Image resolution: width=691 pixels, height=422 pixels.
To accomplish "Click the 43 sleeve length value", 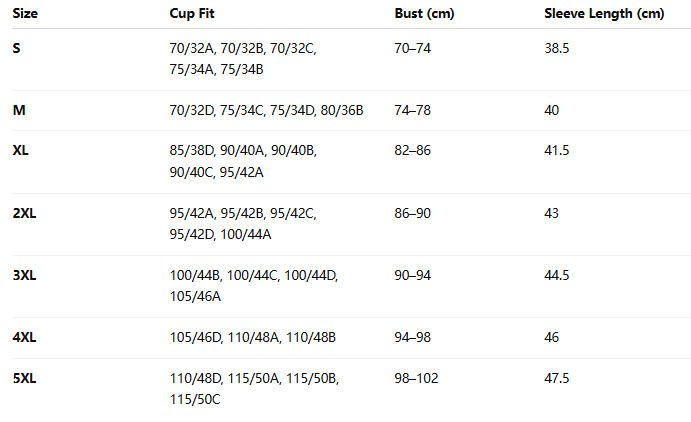I will click(x=552, y=213).
